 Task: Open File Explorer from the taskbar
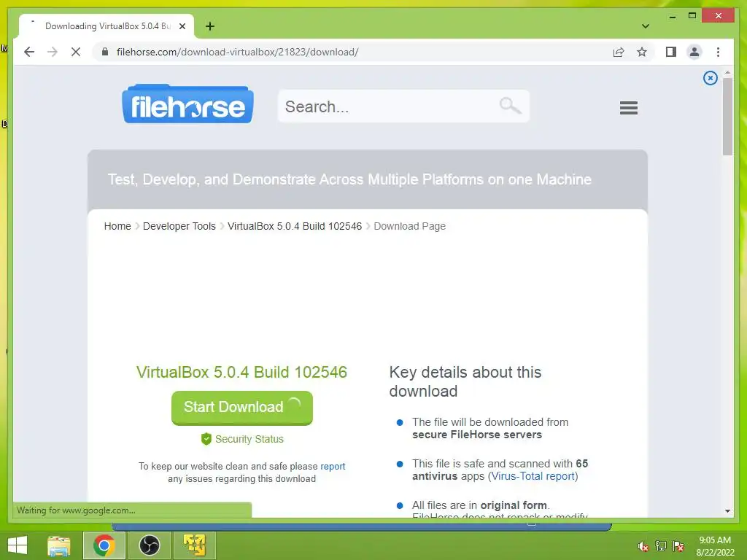[x=58, y=545]
